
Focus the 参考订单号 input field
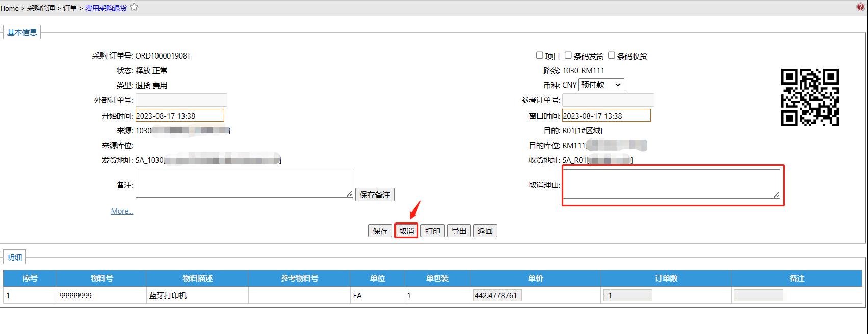pos(608,100)
